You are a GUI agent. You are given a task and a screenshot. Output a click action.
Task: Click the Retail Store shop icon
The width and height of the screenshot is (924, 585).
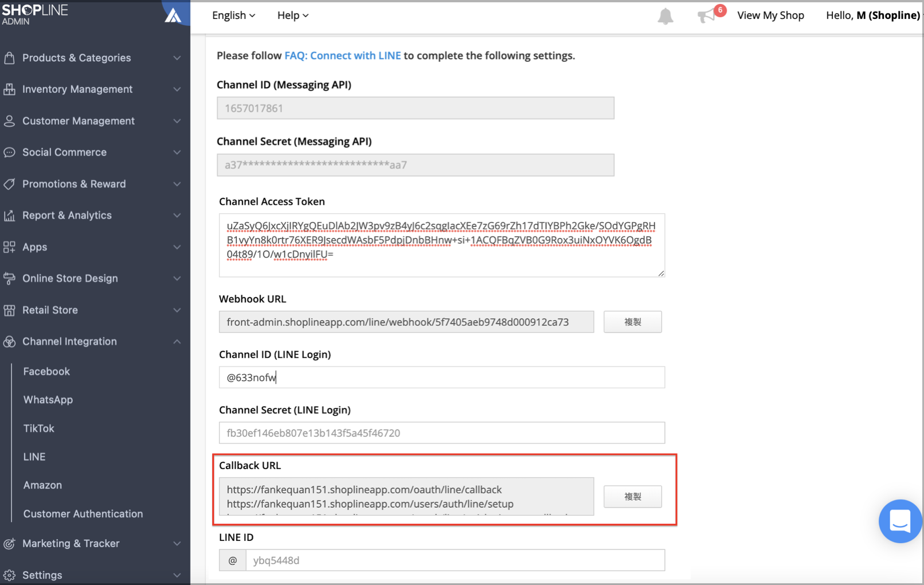click(x=9, y=310)
